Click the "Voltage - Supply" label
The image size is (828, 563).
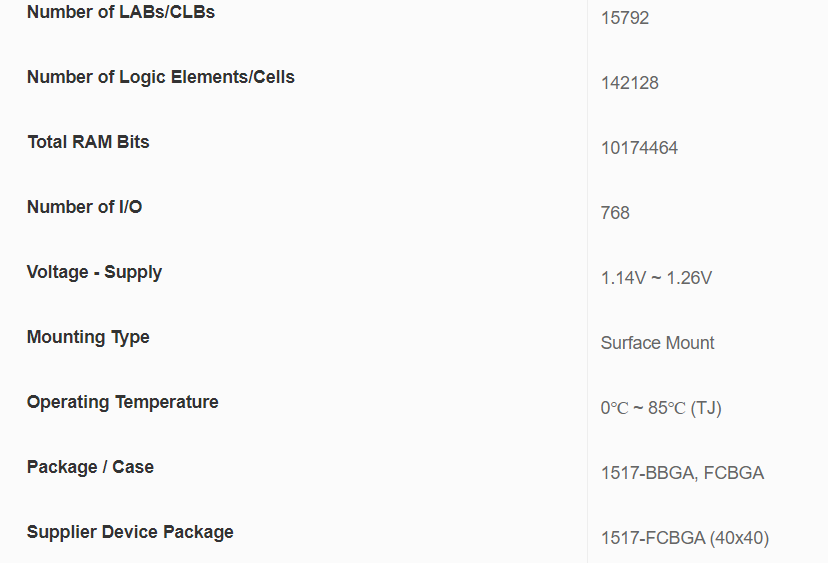tap(94, 272)
